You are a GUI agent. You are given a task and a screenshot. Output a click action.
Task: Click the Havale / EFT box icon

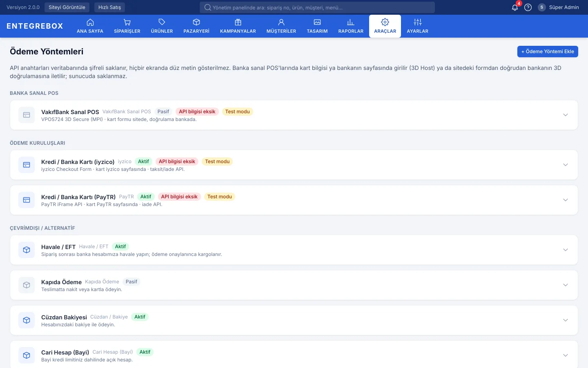(x=27, y=250)
